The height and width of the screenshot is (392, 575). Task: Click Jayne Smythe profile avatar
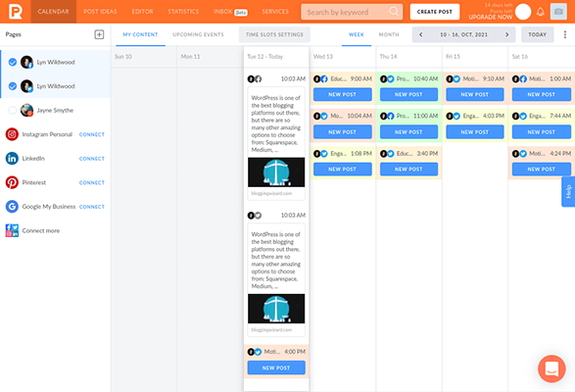click(26, 110)
